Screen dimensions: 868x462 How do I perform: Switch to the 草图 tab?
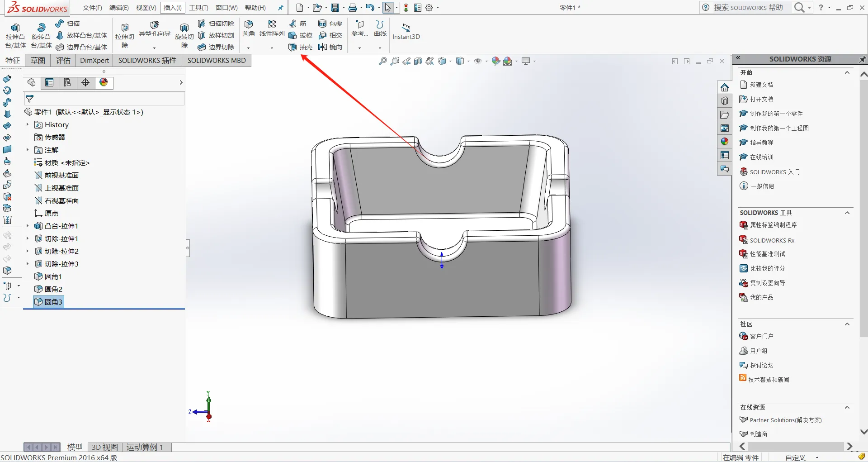tap(38, 61)
